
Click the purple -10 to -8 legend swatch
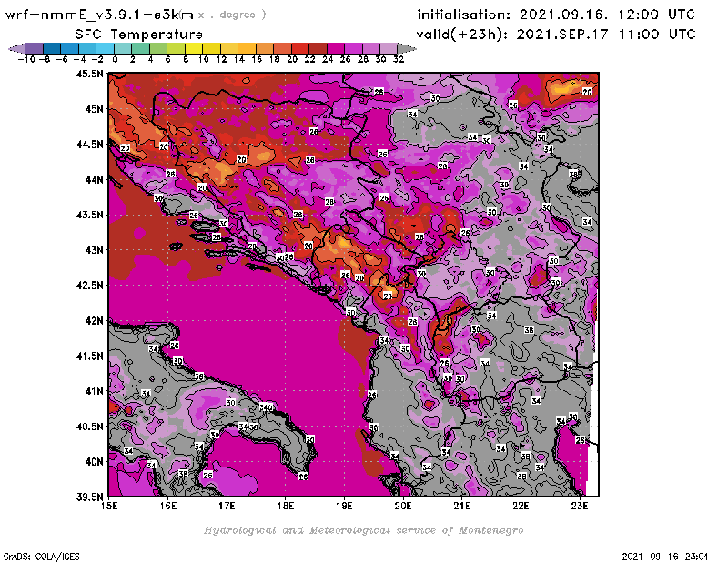click(35, 48)
